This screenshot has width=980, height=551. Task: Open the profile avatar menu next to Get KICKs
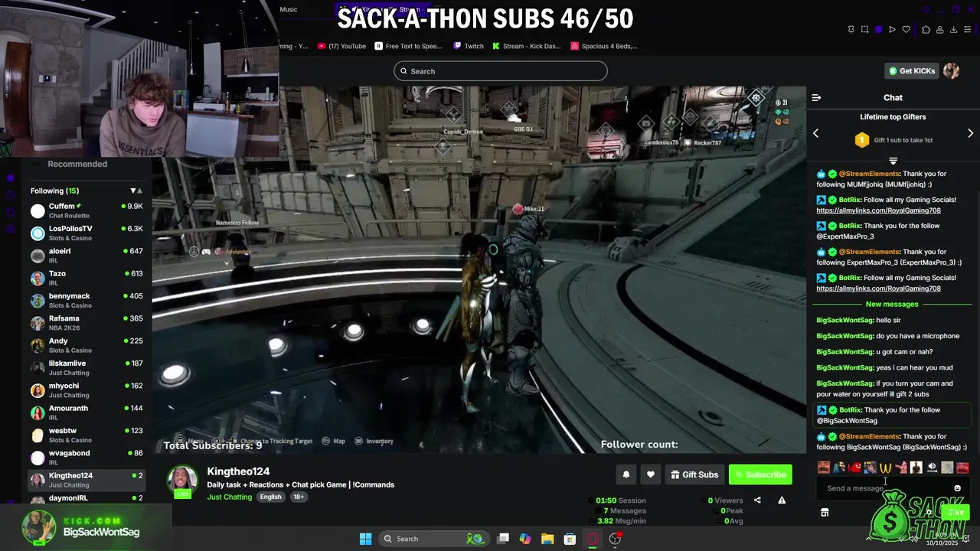click(x=951, y=71)
